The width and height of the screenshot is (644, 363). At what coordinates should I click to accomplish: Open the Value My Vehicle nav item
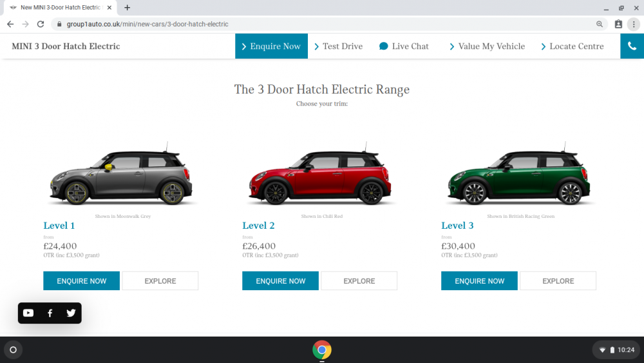click(x=487, y=46)
